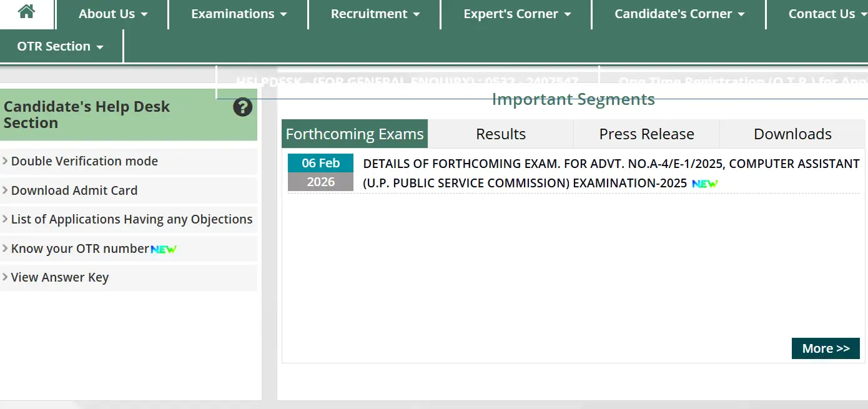Click the help question-mark icon in Candidate's Help Desk
Viewport: 868px width, 409px height.
point(242,107)
